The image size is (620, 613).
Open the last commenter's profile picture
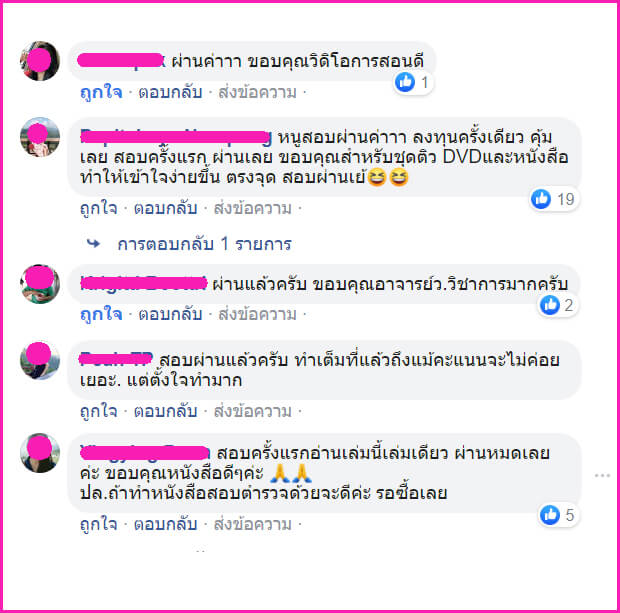(40, 453)
